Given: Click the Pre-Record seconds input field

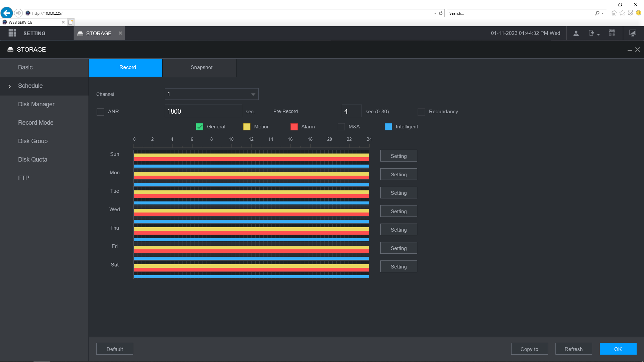Looking at the screenshot, I should coord(352,111).
